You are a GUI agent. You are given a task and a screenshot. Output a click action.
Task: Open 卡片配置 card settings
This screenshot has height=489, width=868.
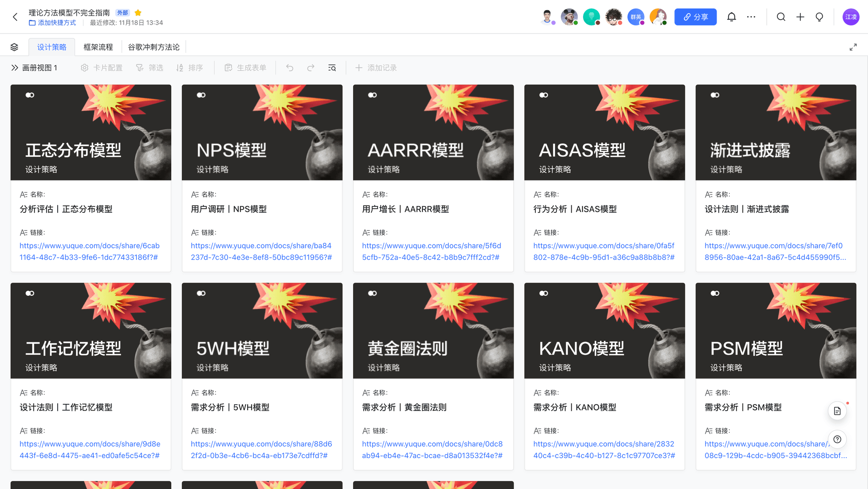[x=102, y=68]
